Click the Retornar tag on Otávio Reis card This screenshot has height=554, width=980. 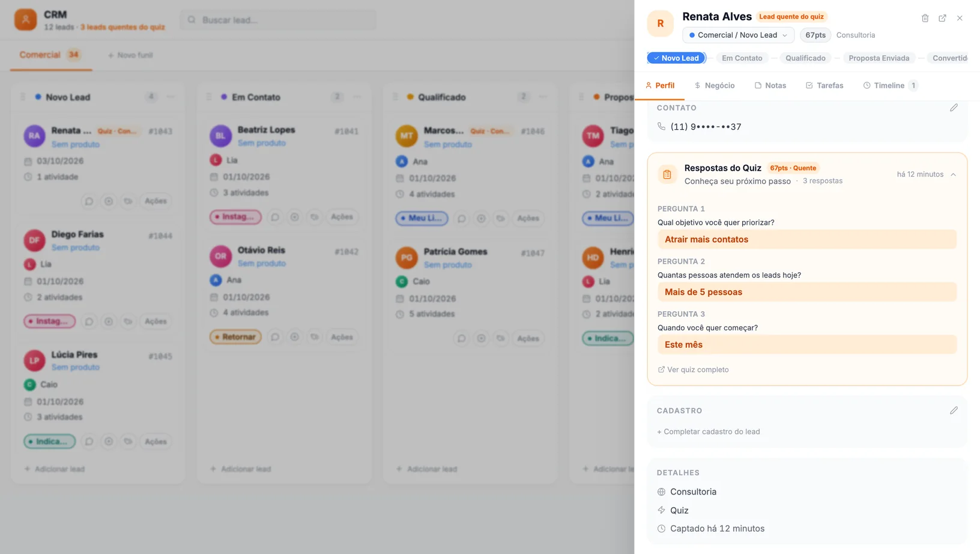point(235,337)
